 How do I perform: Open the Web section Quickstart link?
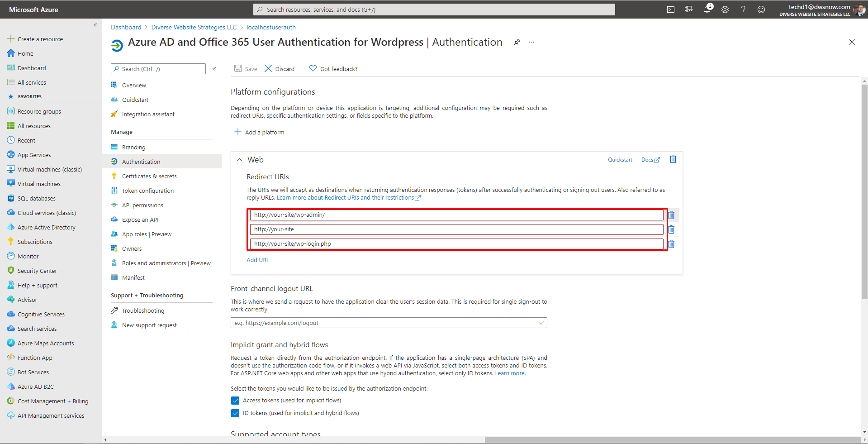click(620, 160)
